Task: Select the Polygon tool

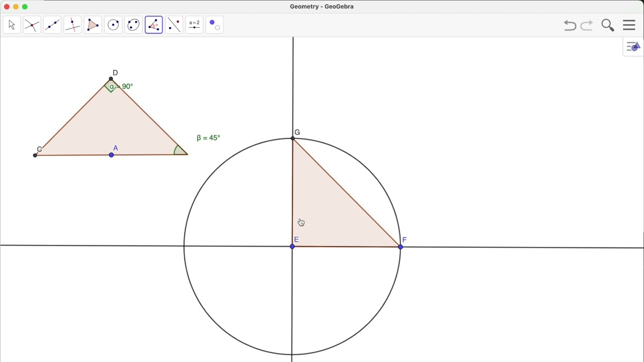Action: click(93, 25)
